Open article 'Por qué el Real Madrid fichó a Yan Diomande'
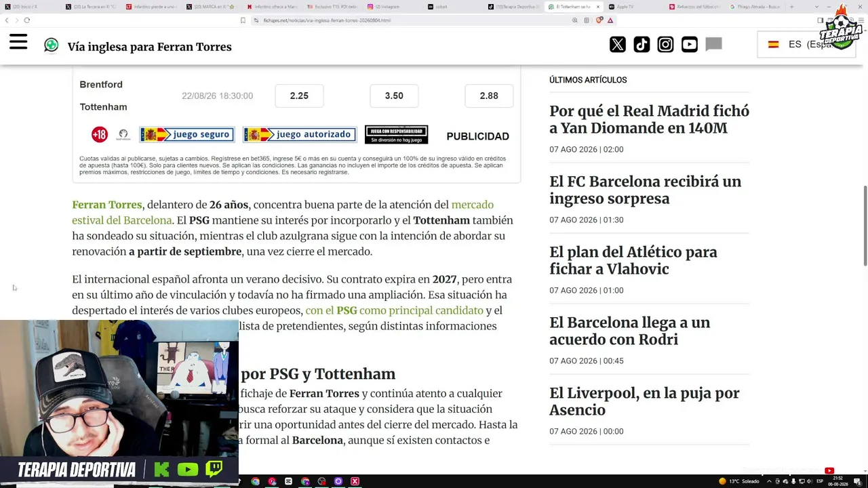This screenshot has height=488, width=868. 649,119
